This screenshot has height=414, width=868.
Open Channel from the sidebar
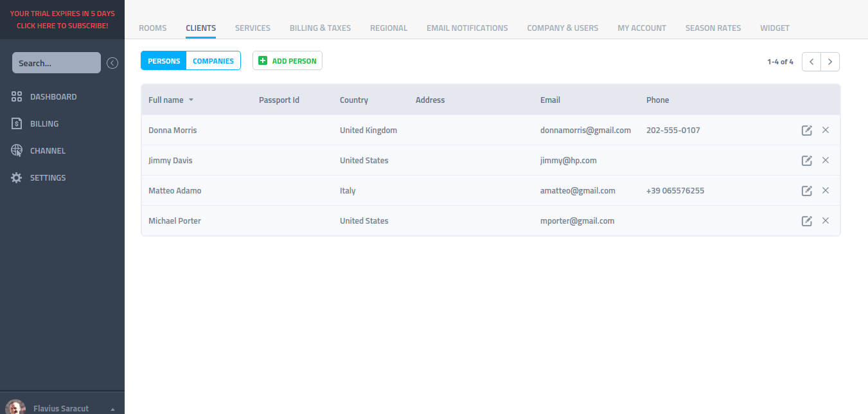point(39,151)
